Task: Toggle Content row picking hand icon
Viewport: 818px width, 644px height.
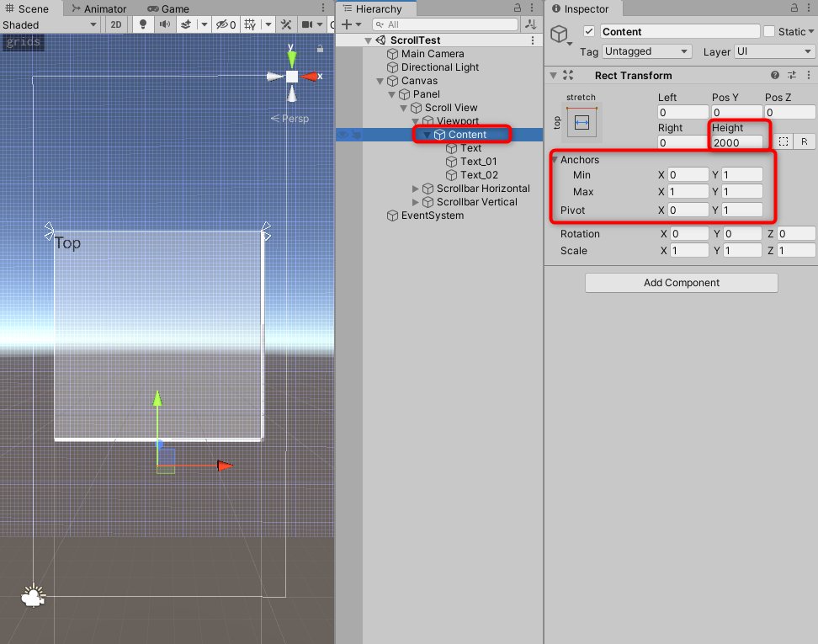Action: tap(356, 135)
